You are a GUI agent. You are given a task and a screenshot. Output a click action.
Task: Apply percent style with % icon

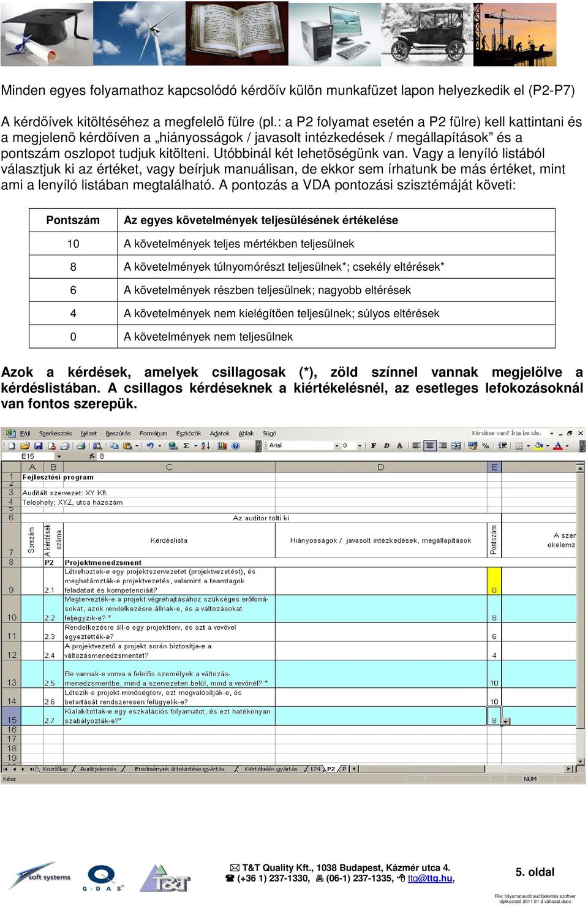click(485, 446)
